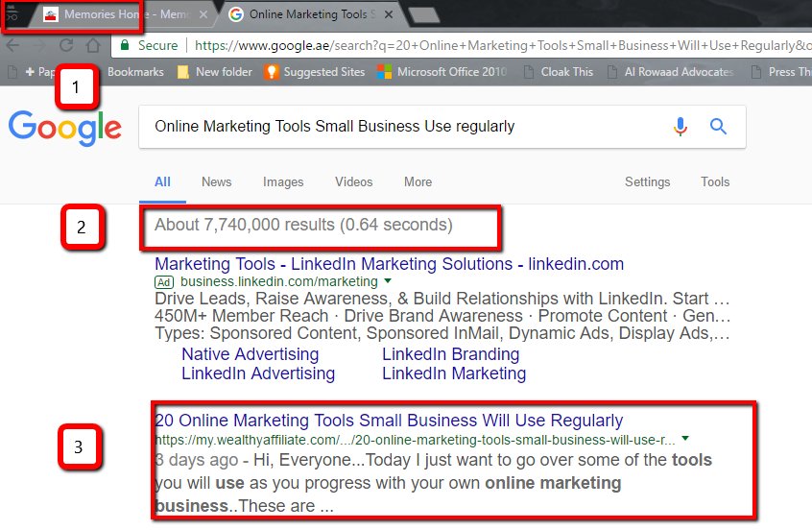Click the green Secure padlock icon

pyautogui.click(x=124, y=45)
